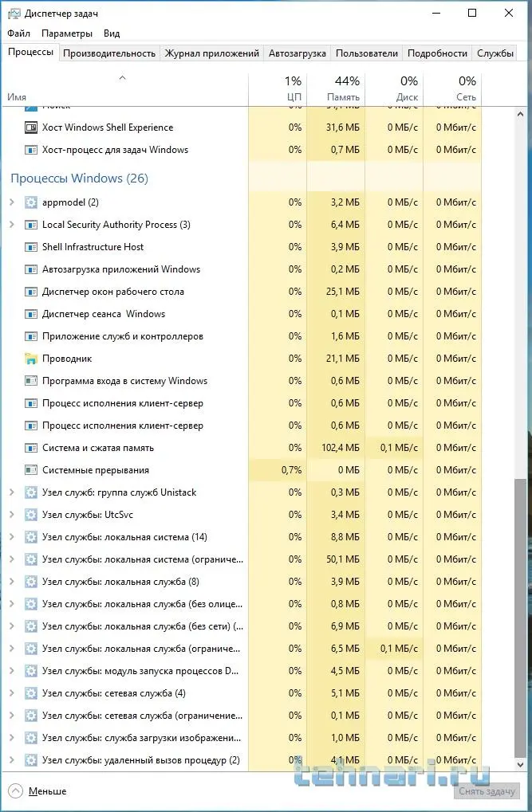Expand Local Security Authority Process group
Screen dimensions: 532x812
tap(11, 225)
